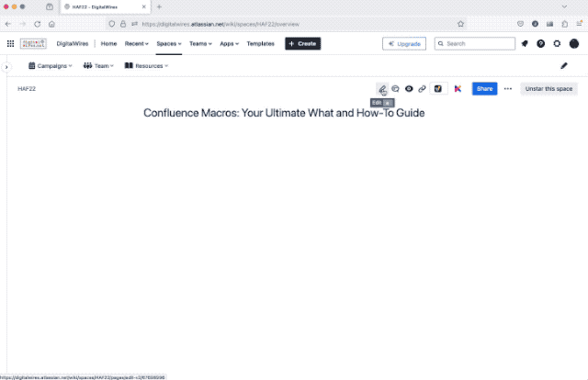The width and height of the screenshot is (588, 380).
Task: Go to Home in navigation
Action: 108,44
